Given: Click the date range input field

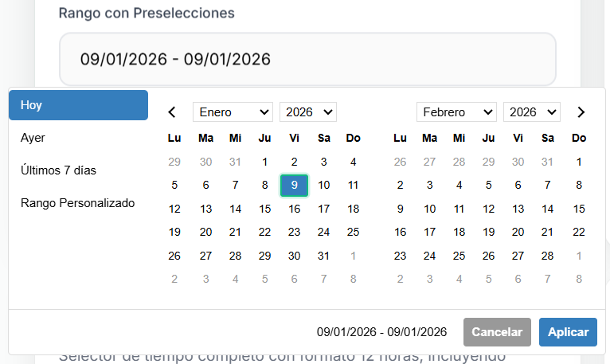Looking at the screenshot, I should coord(307,59).
